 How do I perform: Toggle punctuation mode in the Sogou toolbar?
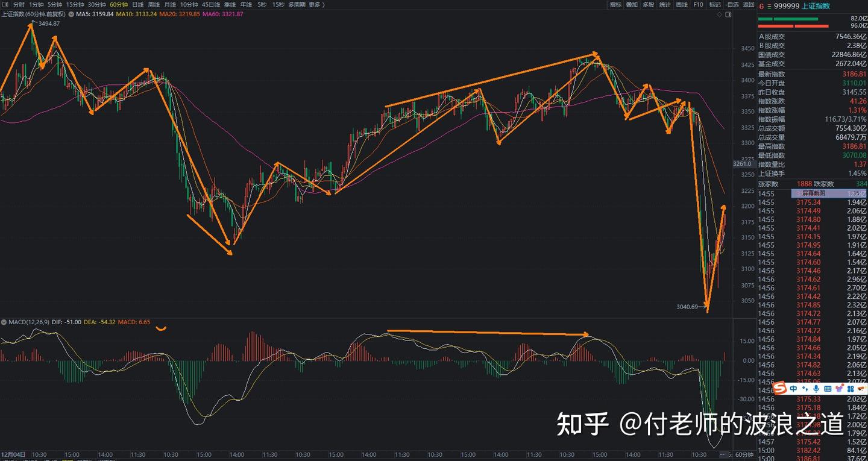click(x=804, y=389)
